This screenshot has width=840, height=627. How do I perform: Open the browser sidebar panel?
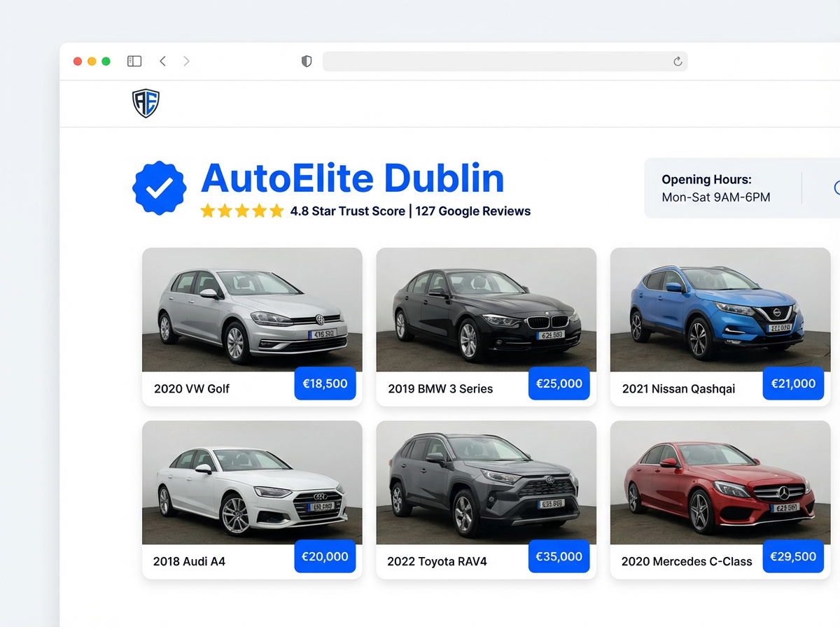pyautogui.click(x=134, y=61)
